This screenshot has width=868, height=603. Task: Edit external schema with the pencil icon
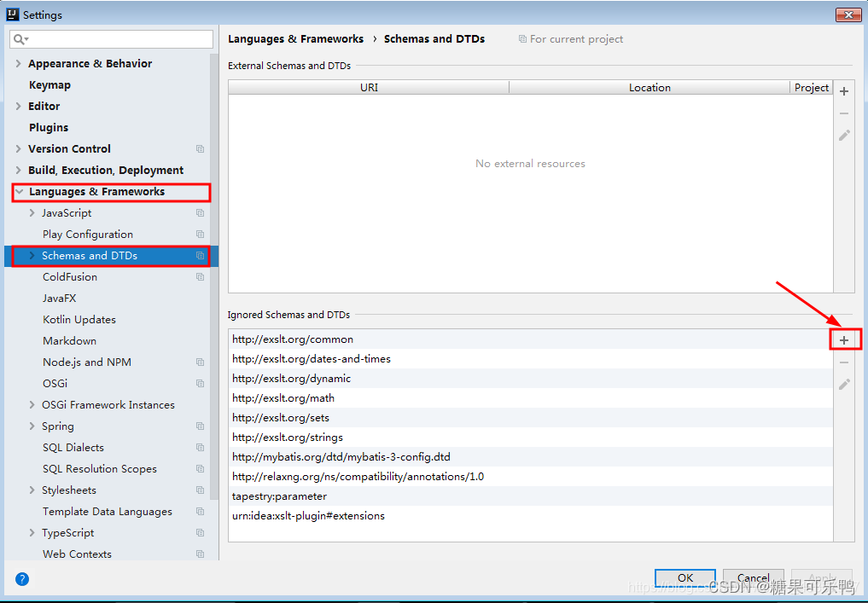click(844, 135)
